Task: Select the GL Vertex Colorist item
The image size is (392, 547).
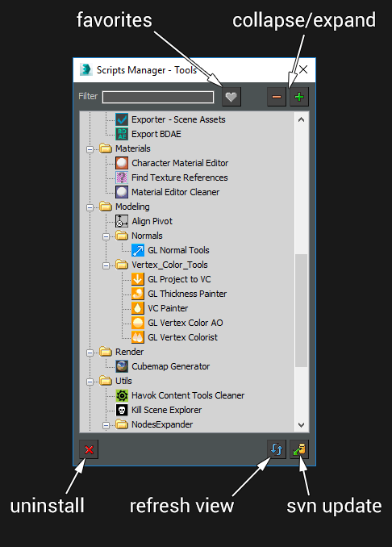Action: (x=182, y=338)
